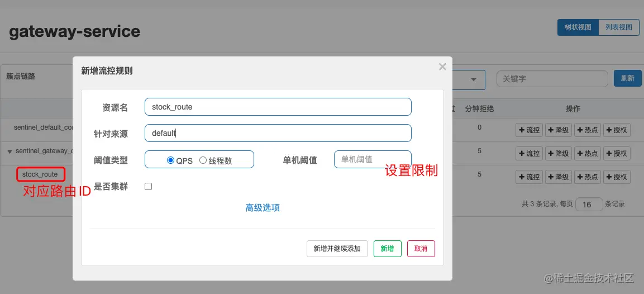Click the page size field showing 16
Screen dimensions: 644x294
tap(589, 204)
